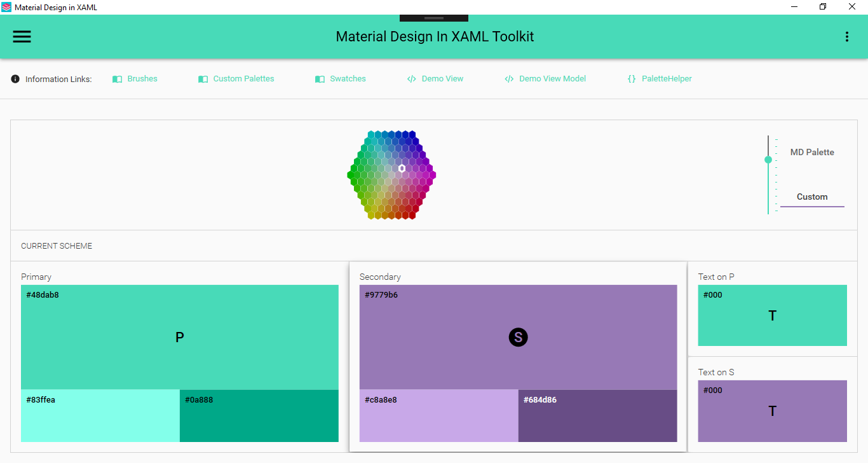Viewport: 868px width, 463px height.
Task: Click the code icon beside Demo View Model
Action: pos(509,78)
